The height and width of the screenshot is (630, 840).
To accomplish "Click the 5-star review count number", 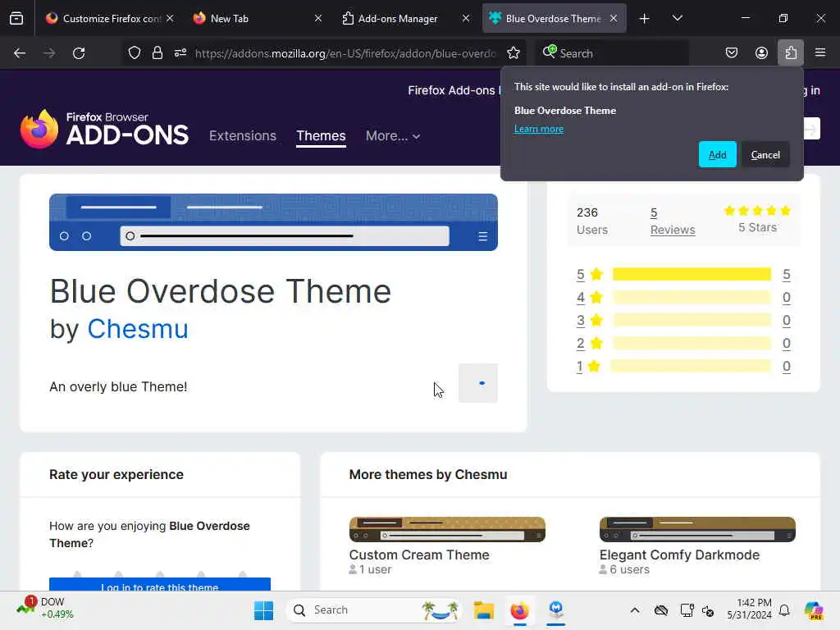I will (786, 274).
